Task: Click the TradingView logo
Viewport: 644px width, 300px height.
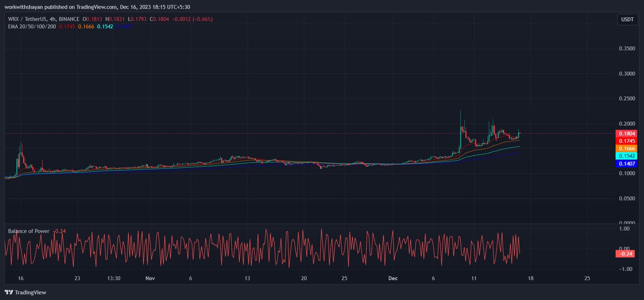Action: coord(25,292)
